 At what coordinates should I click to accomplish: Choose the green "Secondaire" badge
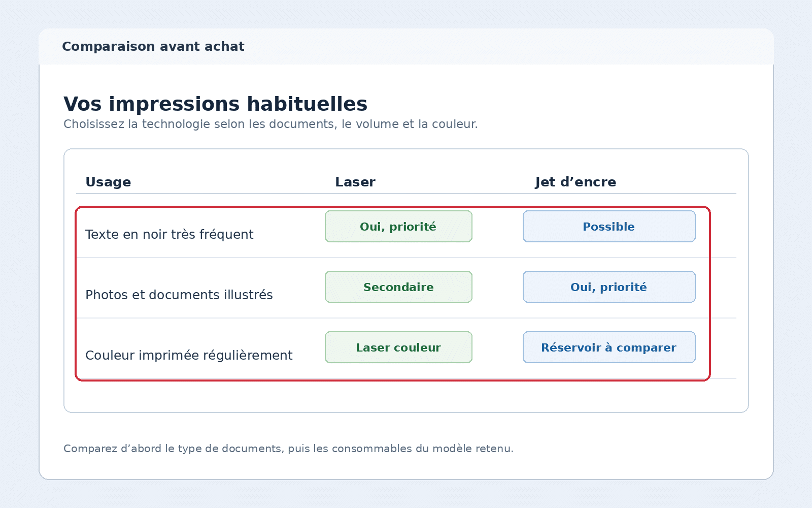[x=398, y=287]
